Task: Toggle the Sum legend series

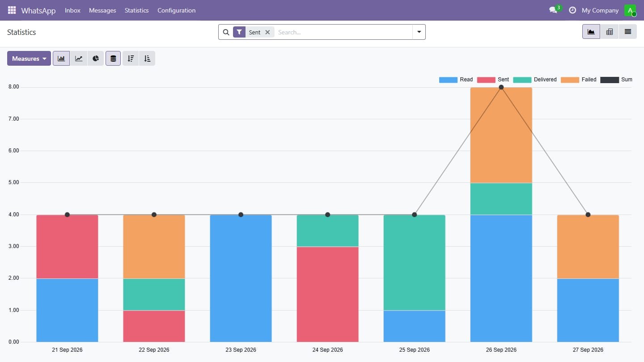Action: pos(616,80)
